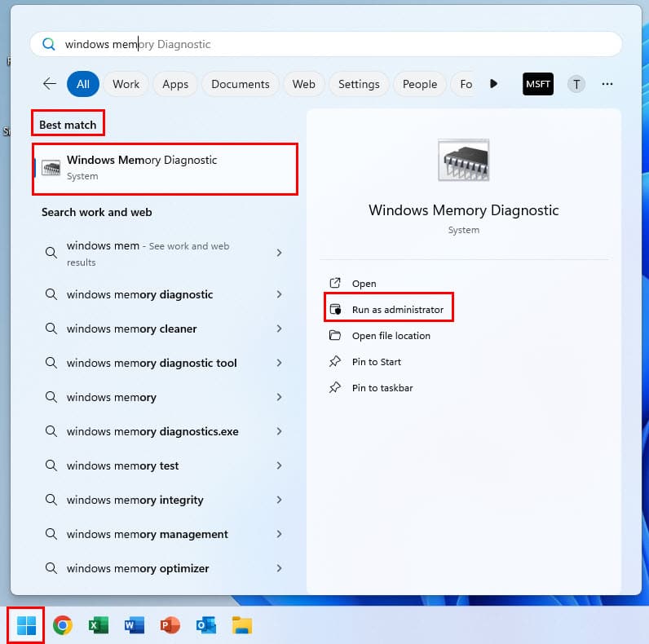Expand chevron for windows memory cleaner

[x=279, y=329]
